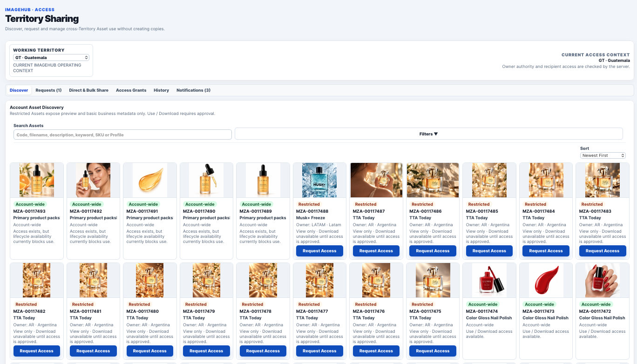Viewport: 637px width, 364px height.
Task: Request access for asset MZA-00117483
Action: tap(603, 251)
